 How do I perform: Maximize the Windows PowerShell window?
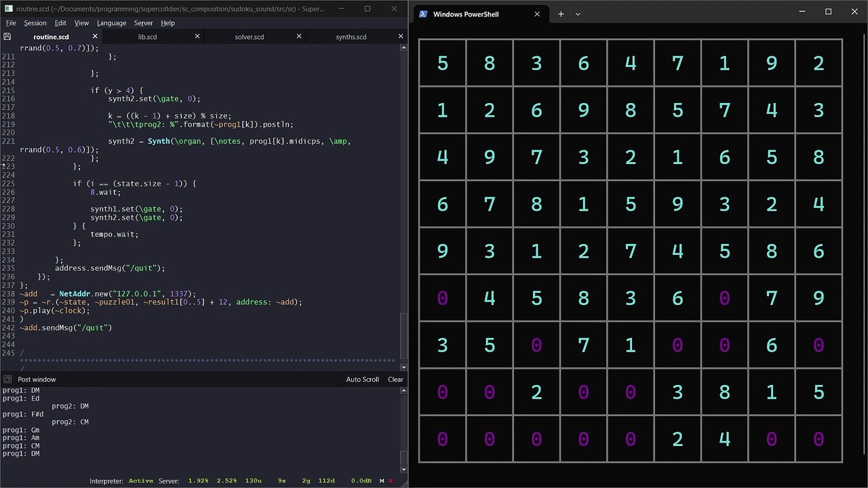tap(828, 12)
